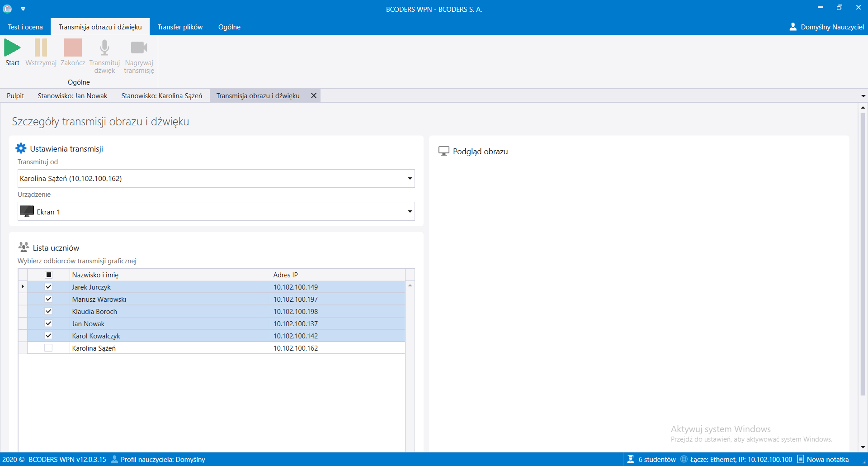Click IP address 10.102.100.198

click(296, 311)
